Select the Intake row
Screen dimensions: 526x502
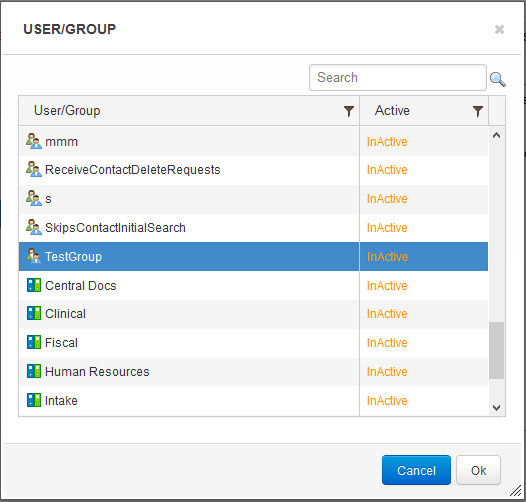pos(253,401)
